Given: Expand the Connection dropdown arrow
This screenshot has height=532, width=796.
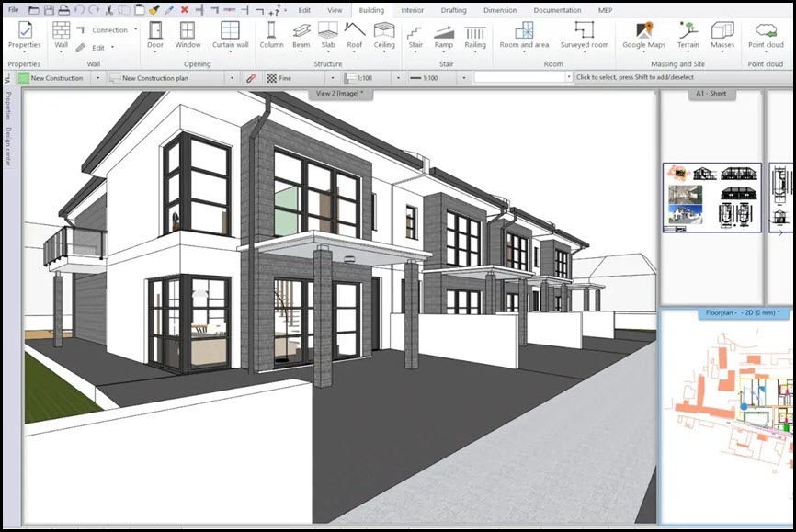Looking at the screenshot, I should (135, 30).
